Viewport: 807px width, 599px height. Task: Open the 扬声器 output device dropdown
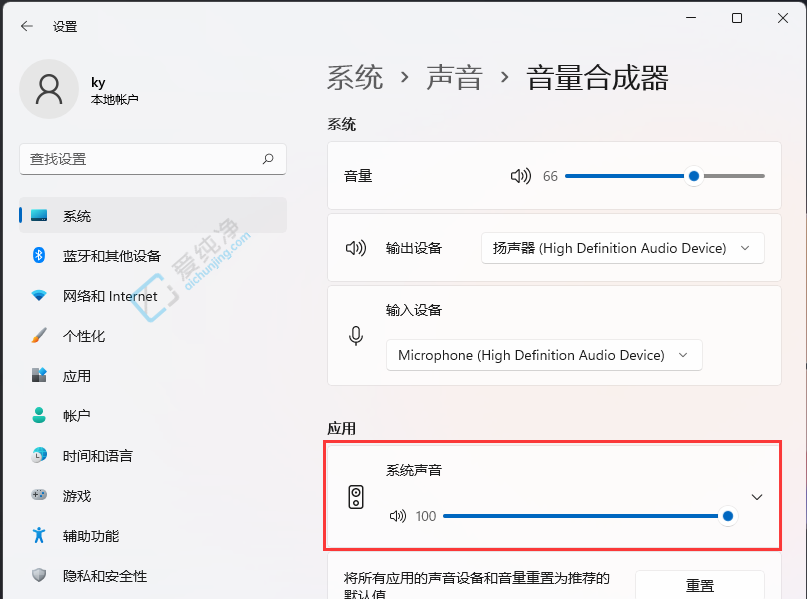point(623,248)
